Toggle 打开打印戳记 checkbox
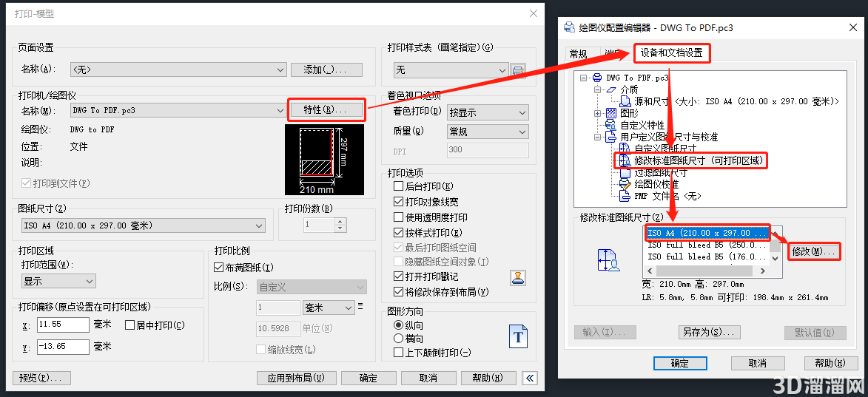This screenshot has width=868, height=397. (398, 276)
